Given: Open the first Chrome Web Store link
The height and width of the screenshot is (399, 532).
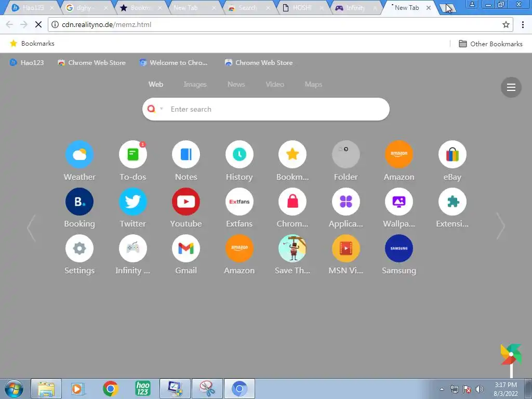Looking at the screenshot, I should point(91,62).
